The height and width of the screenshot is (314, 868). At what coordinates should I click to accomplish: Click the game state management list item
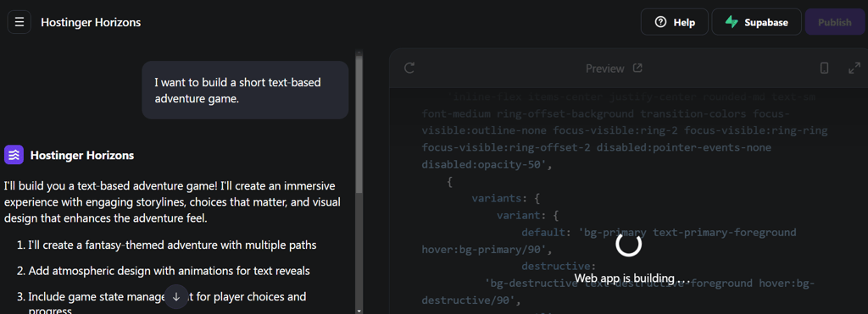pos(162,304)
